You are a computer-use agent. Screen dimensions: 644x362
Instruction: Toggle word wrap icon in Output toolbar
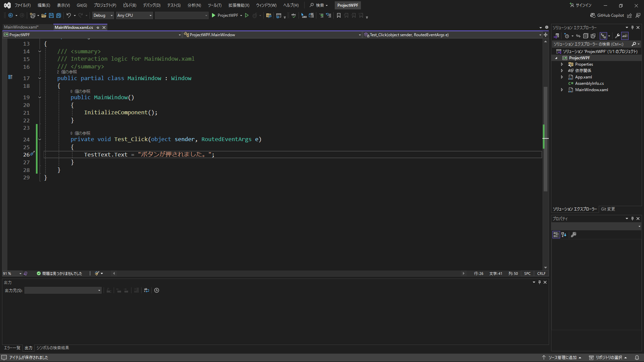(147, 290)
